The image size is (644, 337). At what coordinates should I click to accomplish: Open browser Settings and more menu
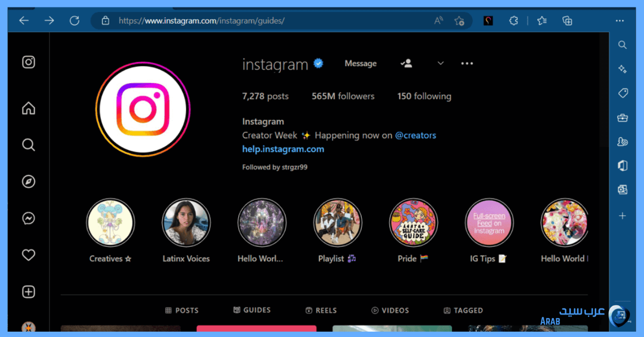pyautogui.click(x=620, y=21)
